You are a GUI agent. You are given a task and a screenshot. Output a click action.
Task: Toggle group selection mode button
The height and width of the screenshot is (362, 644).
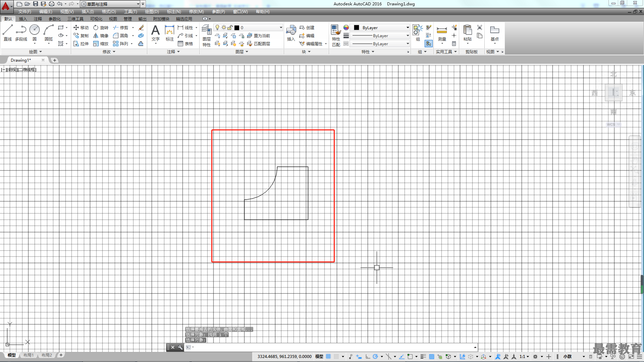point(429,44)
